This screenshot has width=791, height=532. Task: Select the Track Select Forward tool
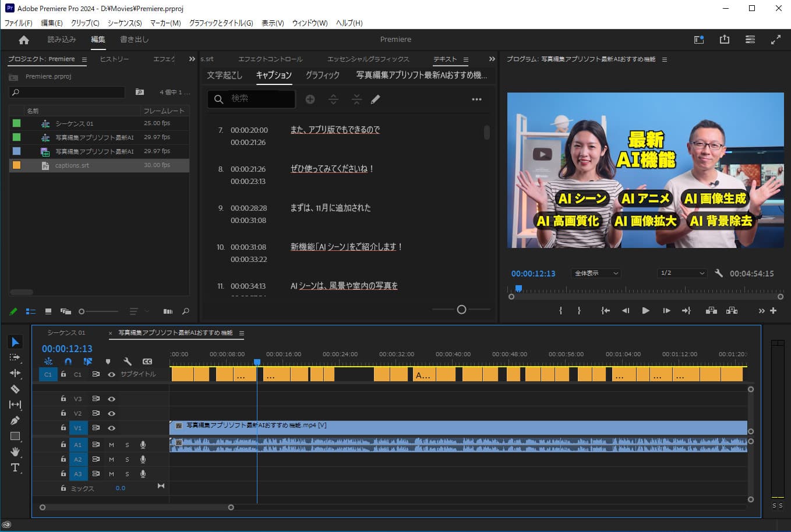15,357
